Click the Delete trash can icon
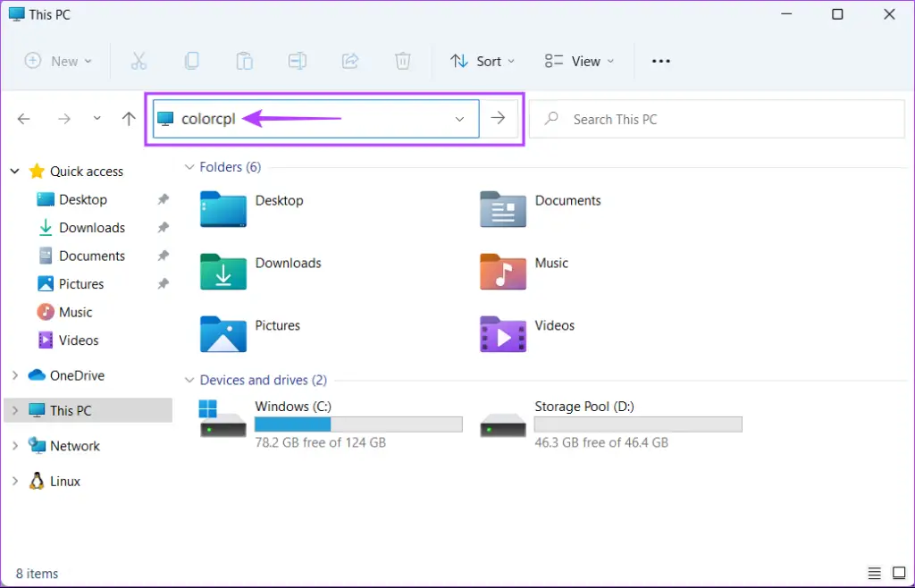Image resolution: width=915 pixels, height=588 pixels. [x=403, y=61]
